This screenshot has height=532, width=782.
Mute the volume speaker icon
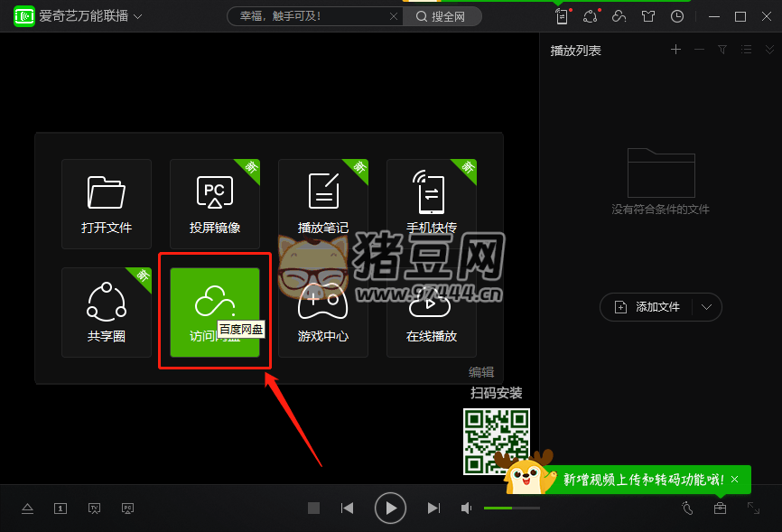tap(466, 509)
